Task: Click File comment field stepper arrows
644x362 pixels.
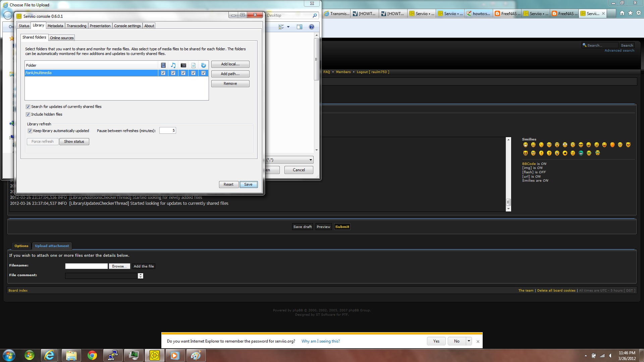Action: coord(141,276)
